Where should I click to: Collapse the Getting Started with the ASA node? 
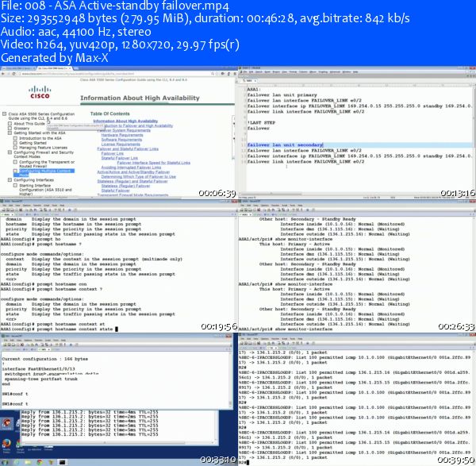pos(10,133)
